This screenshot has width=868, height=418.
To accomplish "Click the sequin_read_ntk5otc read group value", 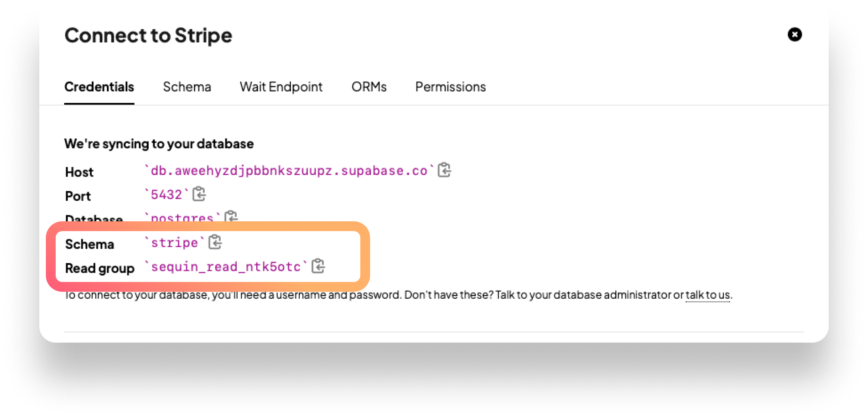I will pos(226,267).
